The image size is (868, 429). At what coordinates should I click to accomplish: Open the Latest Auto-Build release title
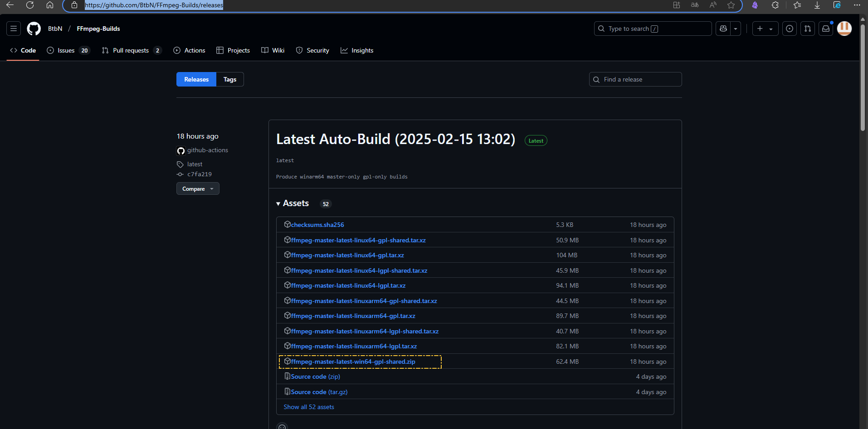coord(395,139)
